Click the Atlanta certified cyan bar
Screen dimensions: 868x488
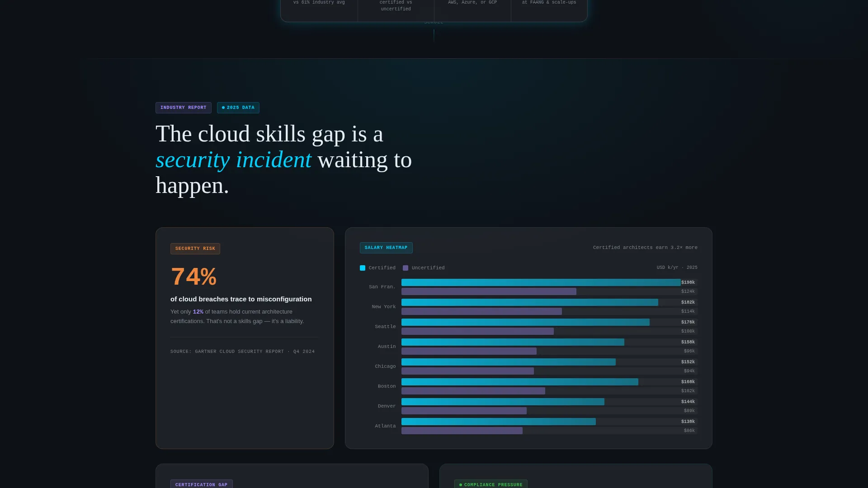click(x=499, y=422)
